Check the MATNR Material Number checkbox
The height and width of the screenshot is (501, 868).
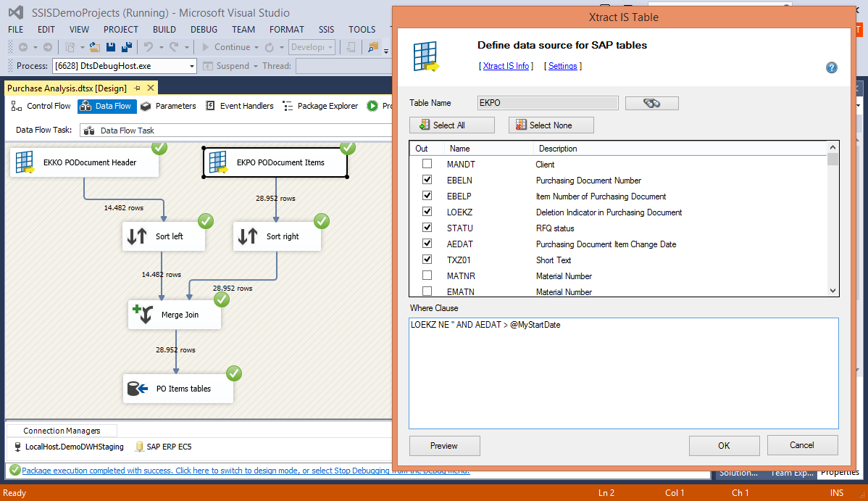pos(427,276)
